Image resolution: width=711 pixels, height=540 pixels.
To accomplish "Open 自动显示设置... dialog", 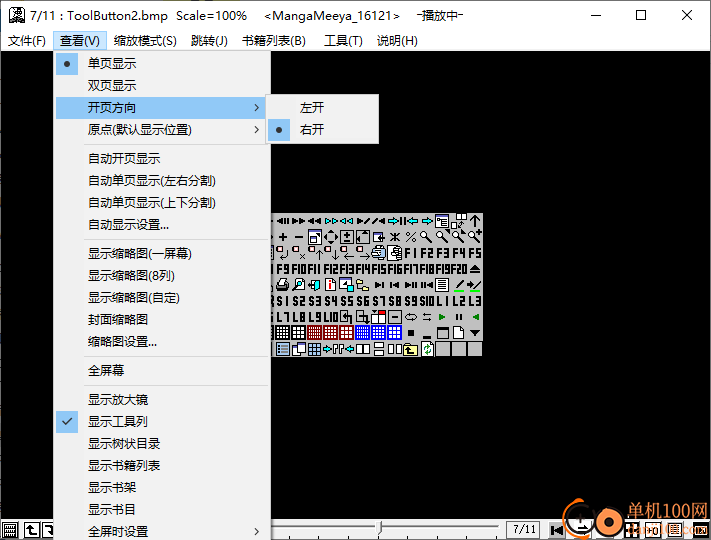I will (x=163, y=224).
